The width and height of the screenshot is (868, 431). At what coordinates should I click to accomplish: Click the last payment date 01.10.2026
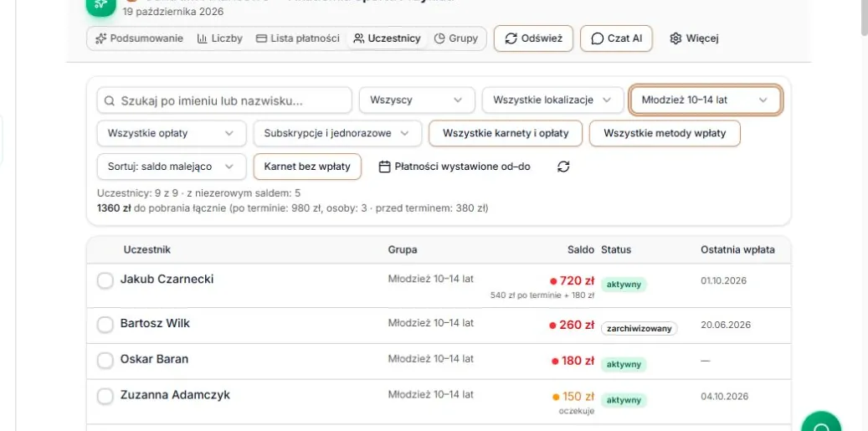723,280
